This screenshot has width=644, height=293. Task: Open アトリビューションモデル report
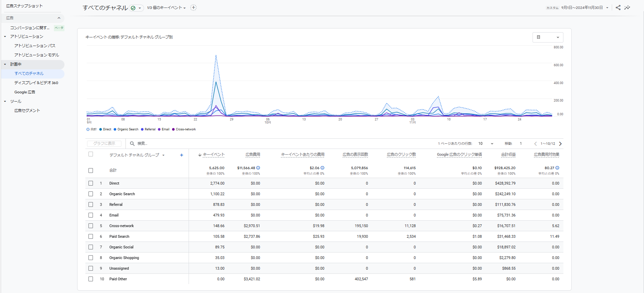coord(37,55)
